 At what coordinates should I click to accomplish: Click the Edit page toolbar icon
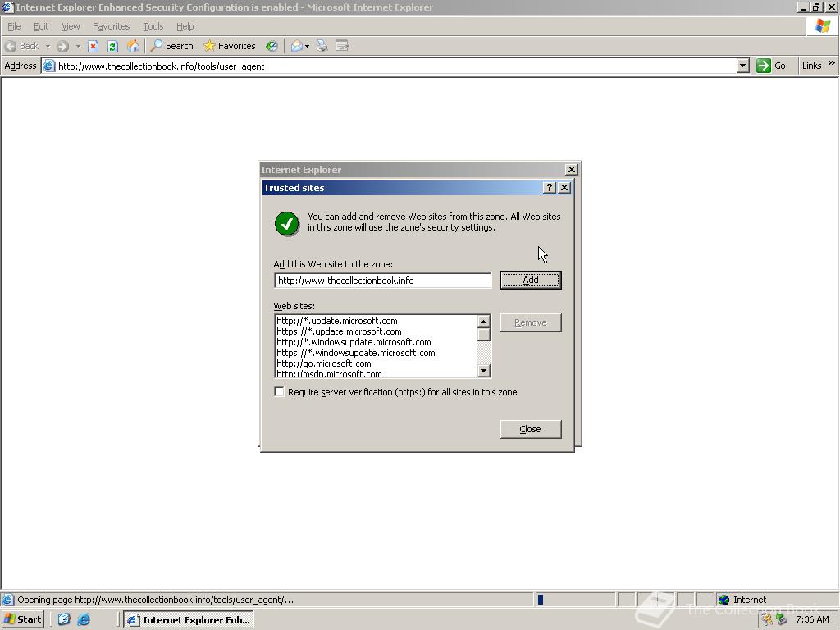[x=342, y=46]
